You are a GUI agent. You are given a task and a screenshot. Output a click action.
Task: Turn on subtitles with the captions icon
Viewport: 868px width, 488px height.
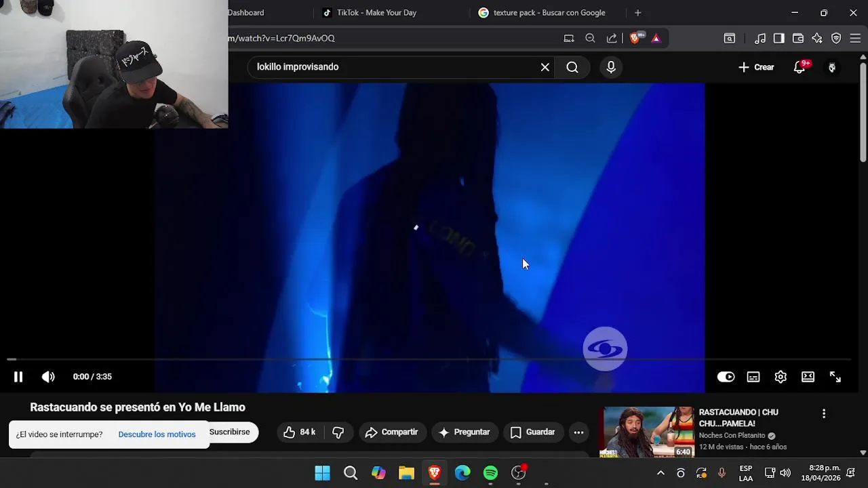pos(753,377)
